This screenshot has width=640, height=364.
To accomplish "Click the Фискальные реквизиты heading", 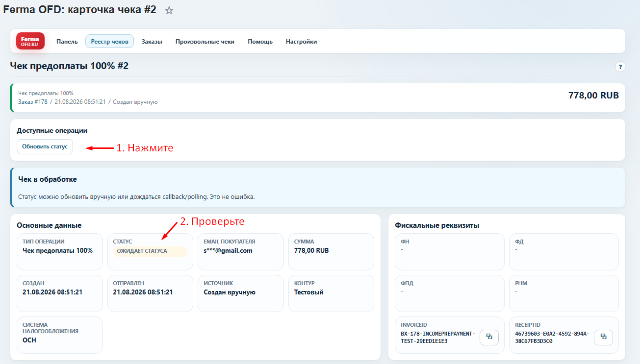I will [x=437, y=225].
